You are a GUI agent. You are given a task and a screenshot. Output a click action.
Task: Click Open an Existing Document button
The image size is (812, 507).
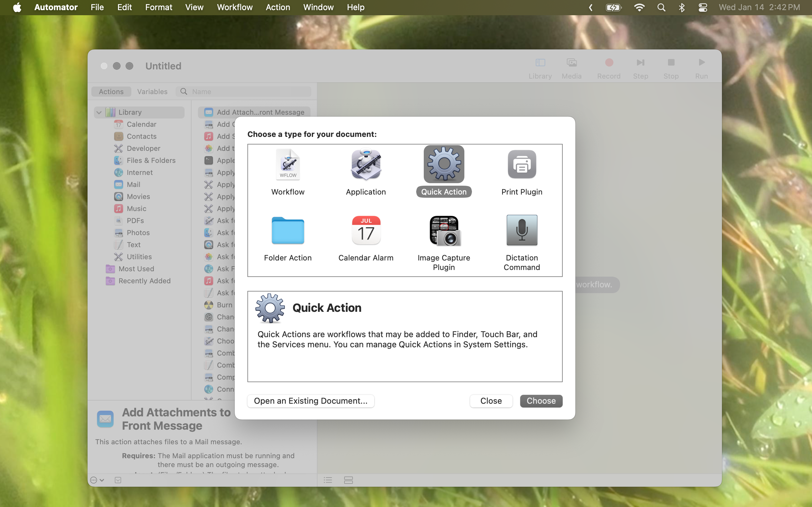pos(310,401)
